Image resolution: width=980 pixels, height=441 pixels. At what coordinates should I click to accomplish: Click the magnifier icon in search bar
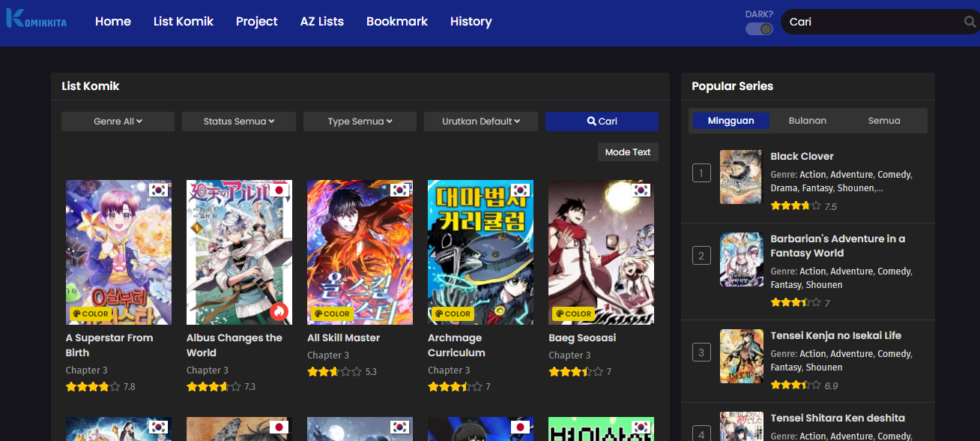[970, 22]
